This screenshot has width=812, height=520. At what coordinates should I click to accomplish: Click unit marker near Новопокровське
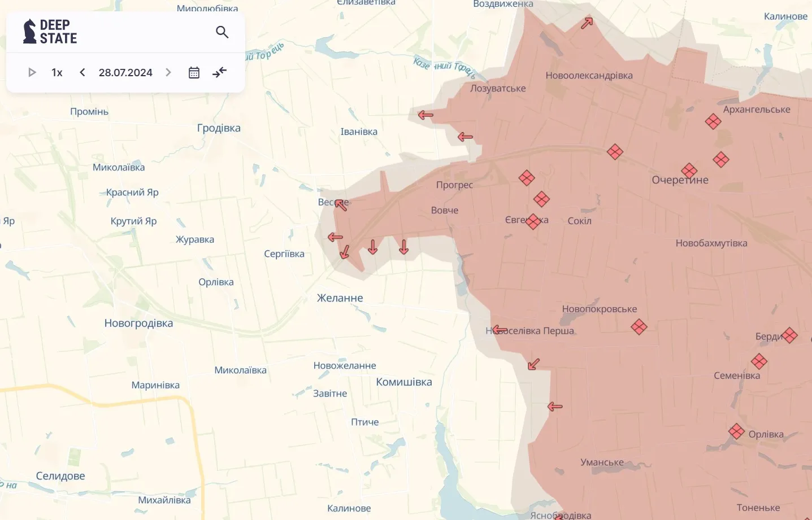(x=639, y=327)
